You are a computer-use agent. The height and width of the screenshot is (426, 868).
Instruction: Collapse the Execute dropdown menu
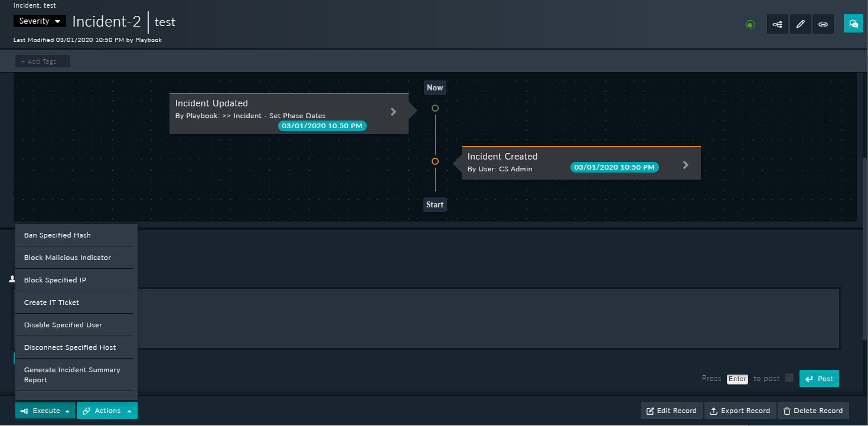pos(44,410)
